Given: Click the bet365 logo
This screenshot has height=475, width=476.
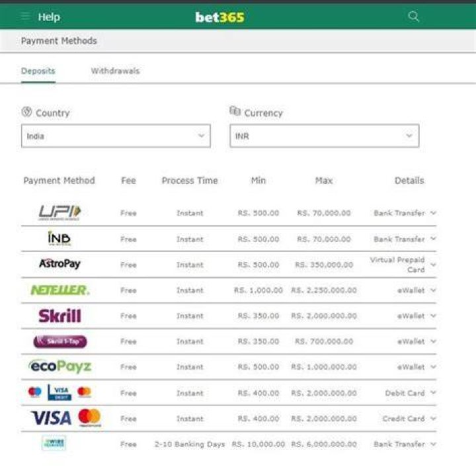Looking at the screenshot, I should pos(219,17).
